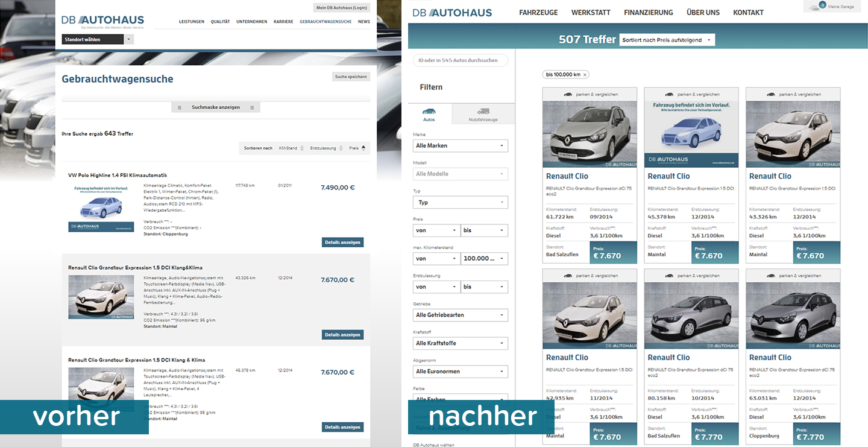
Task: Open the Finanzierung menu item
Action: click(648, 13)
